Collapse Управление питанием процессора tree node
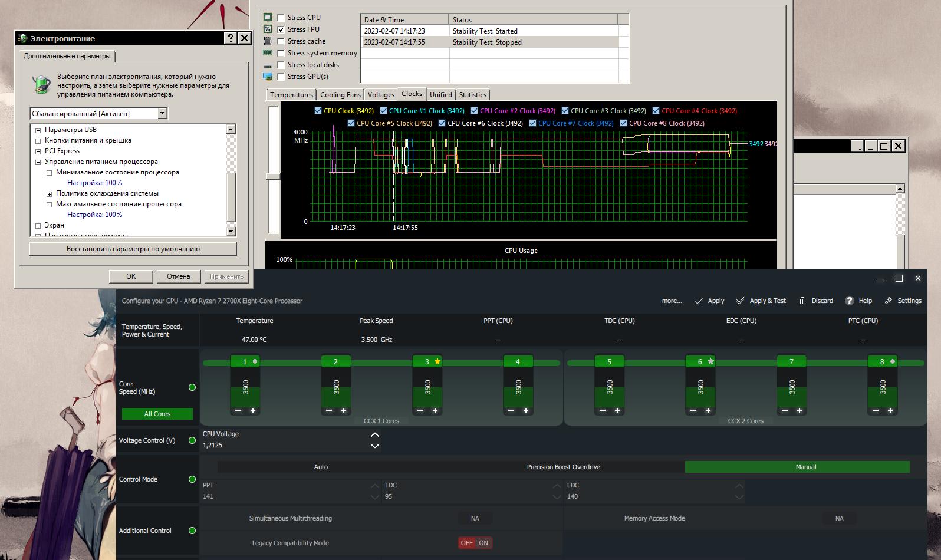 tap(38, 162)
